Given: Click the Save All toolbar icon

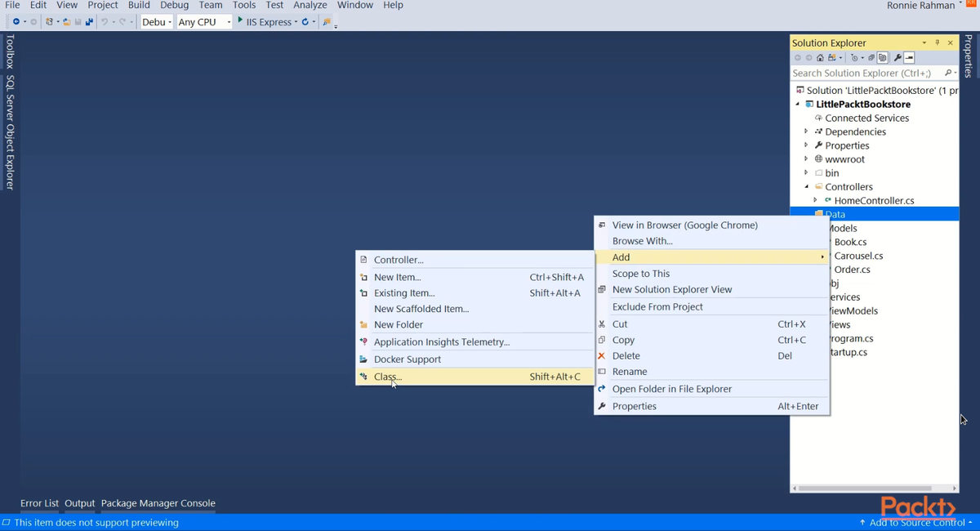Looking at the screenshot, I should (x=90, y=22).
